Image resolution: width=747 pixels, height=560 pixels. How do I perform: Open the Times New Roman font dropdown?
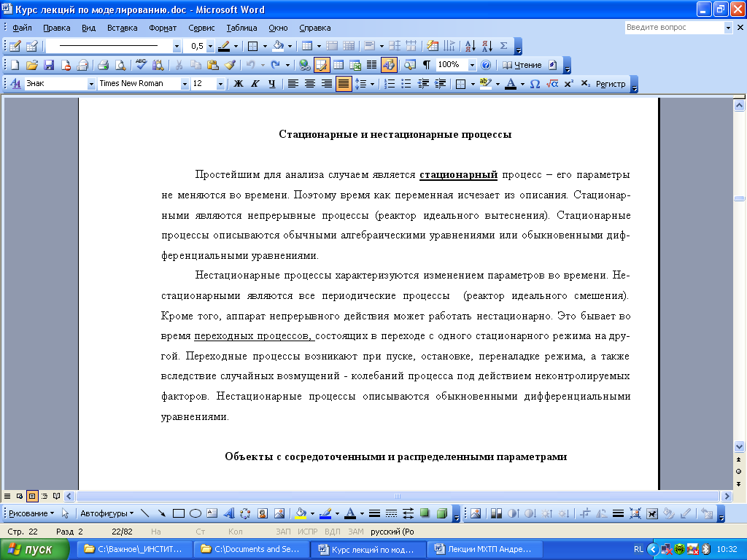185,85
